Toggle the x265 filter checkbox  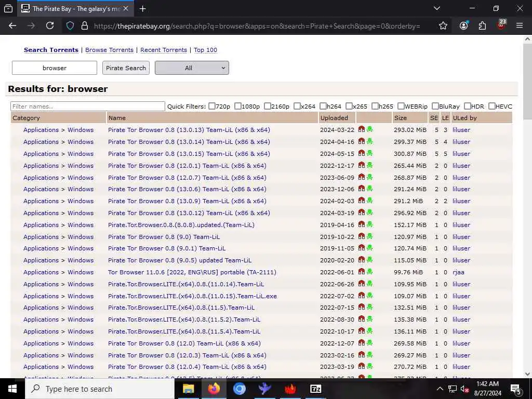pos(349,106)
